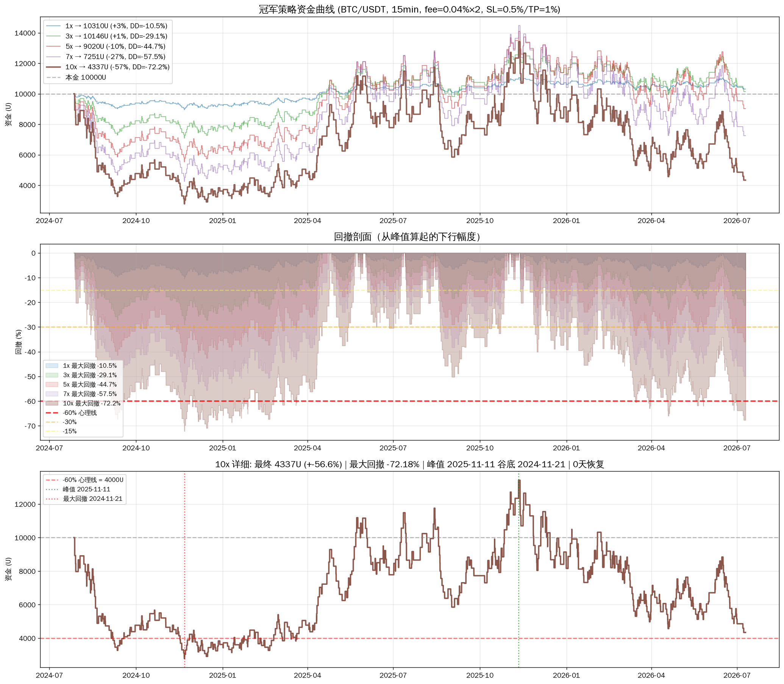This screenshot has width=784, height=684.
Task: Click the '12000' y-axis tick of the top chart
Action: point(25,64)
